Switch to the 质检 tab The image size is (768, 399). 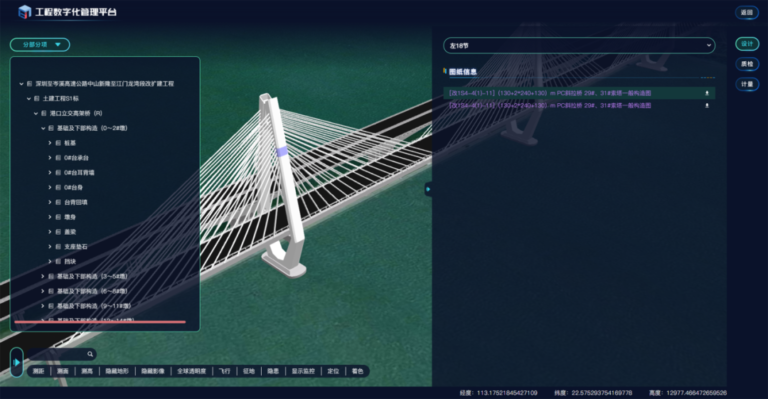click(x=747, y=64)
